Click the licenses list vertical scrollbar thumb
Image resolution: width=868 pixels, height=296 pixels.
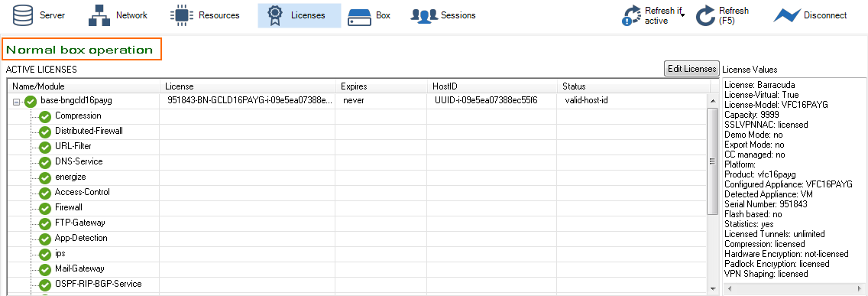click(x=713, y=161)
